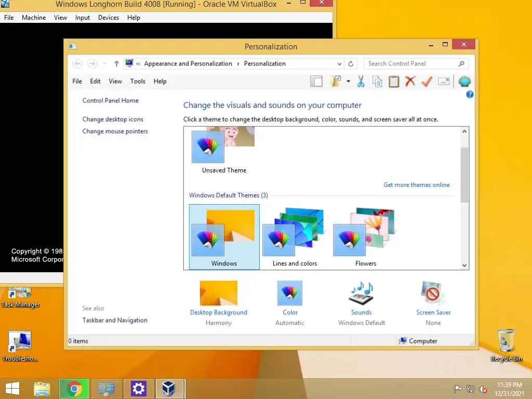Open the blue Help question mark
Viewport: 532px width, 399px height.
click(x=470, y=95)
